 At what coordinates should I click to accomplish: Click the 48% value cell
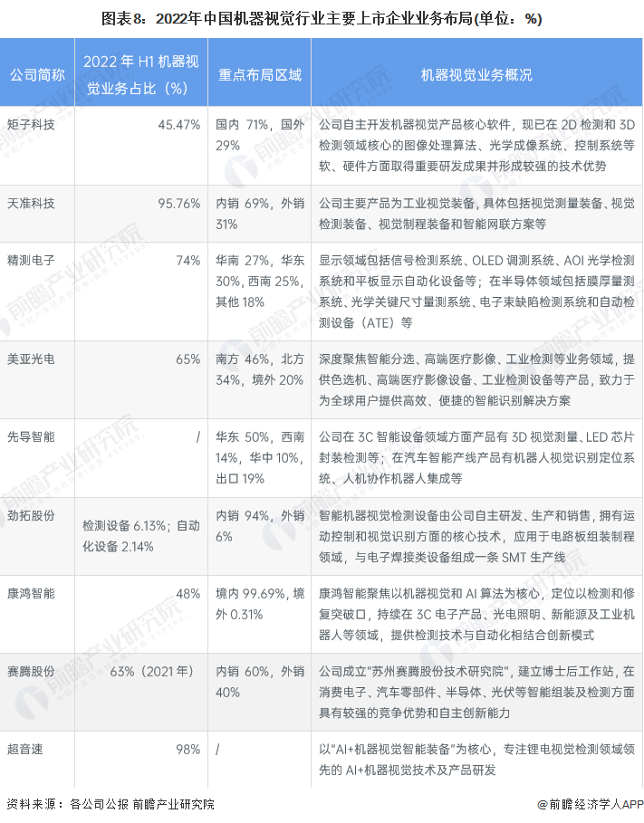pos(188,594)
